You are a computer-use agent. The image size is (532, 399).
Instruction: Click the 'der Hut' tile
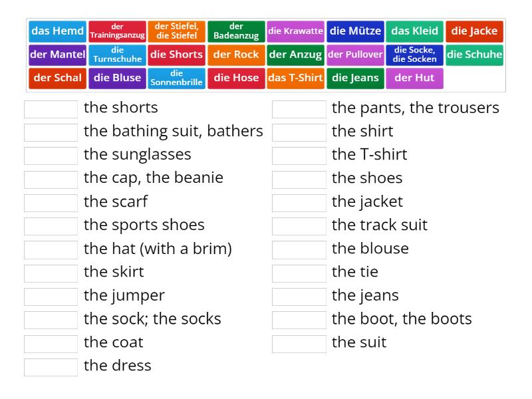[x=414, y=78]
